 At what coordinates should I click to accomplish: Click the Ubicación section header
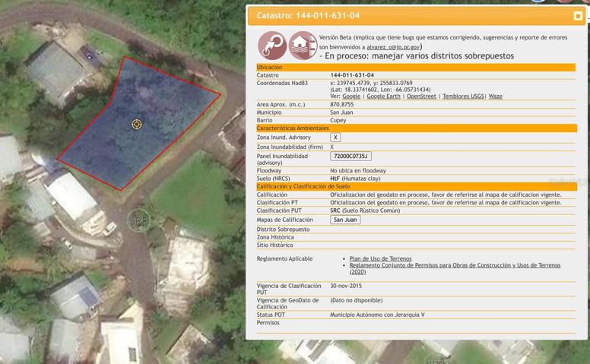pyautogui.click(x=416, y=68)
